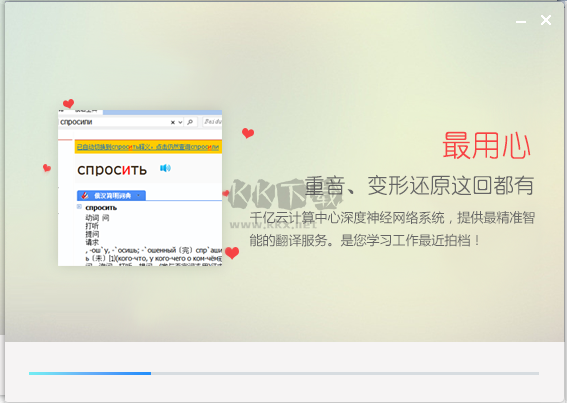The height and width of the screenshot is (403, 567).
Task: Click the magnifier search icon
Action: pyautogui.click(x=190, y=122)
